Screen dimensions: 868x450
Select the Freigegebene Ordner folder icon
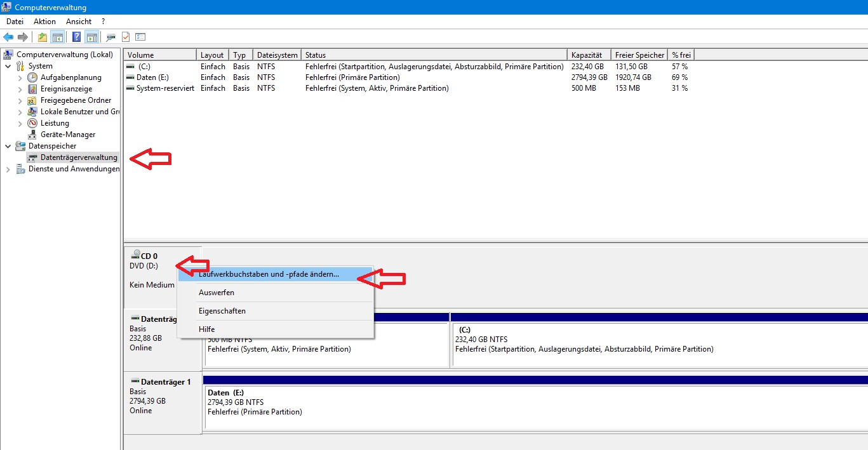32,100
